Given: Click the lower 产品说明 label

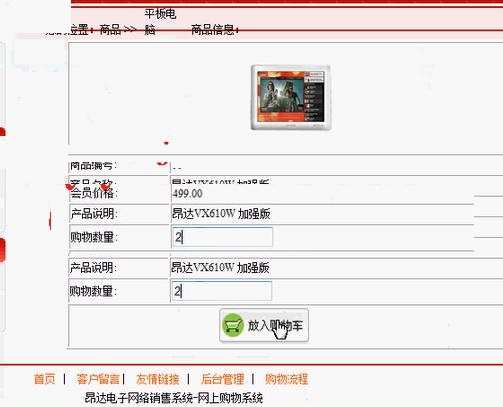Looking at the screenshot, I should click(93, 268).
